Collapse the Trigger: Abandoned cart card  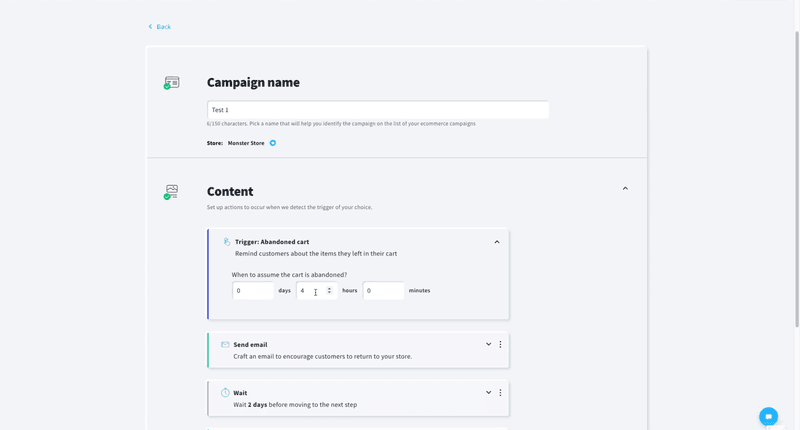pyautogui.click(x=497, y=242)
